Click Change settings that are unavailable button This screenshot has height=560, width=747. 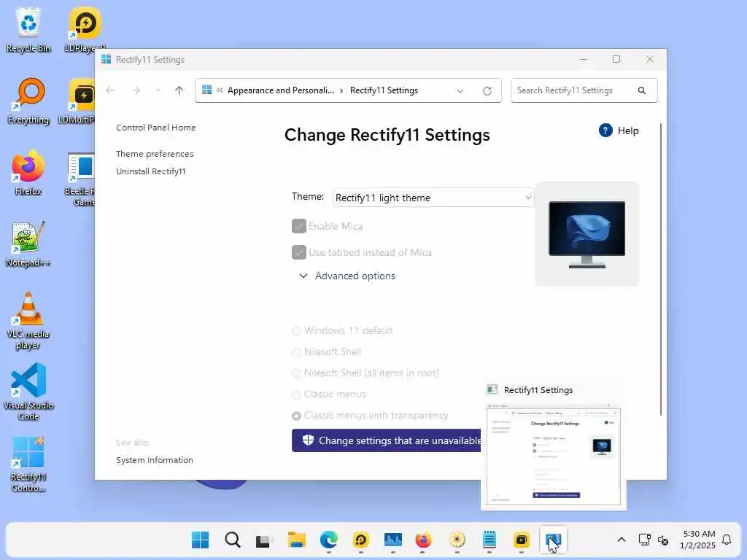point(387,440)
